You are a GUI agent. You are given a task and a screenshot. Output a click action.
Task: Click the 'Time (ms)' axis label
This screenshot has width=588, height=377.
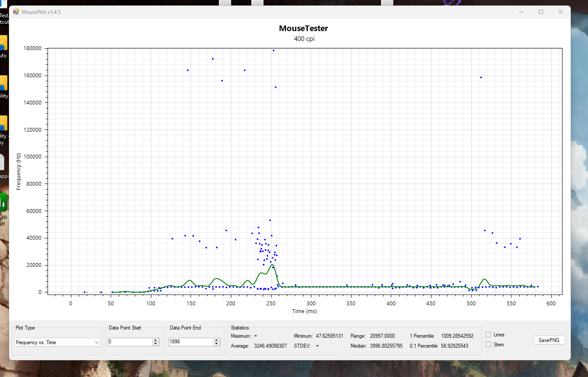click(x=304, y=311)
